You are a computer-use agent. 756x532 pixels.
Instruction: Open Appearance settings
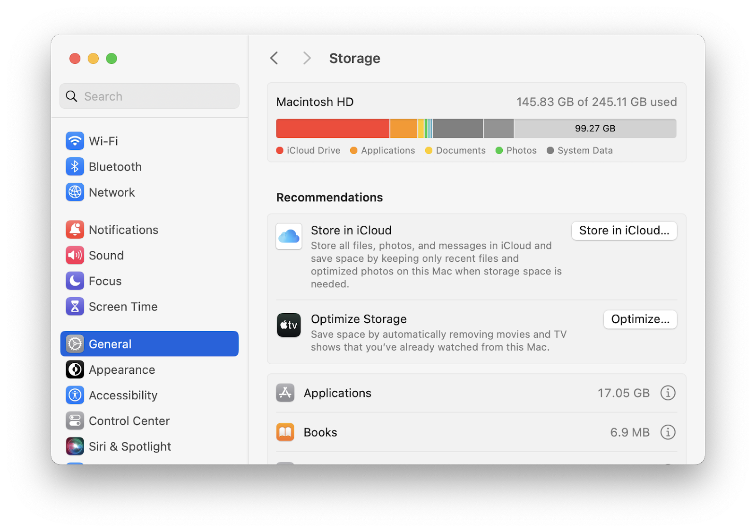[x=122, y=370]
